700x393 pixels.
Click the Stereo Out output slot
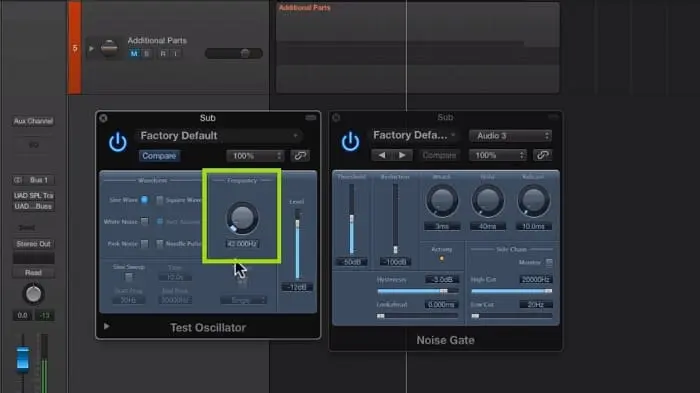point(33,244)
